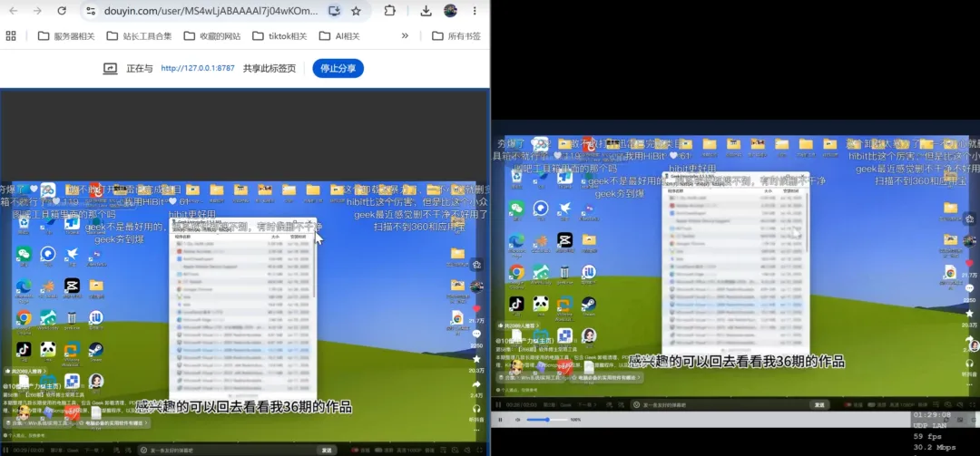Open the 合集 Win系统实用工具 chip in Chrome
The image size is (980, 456).
click(37, 422)
